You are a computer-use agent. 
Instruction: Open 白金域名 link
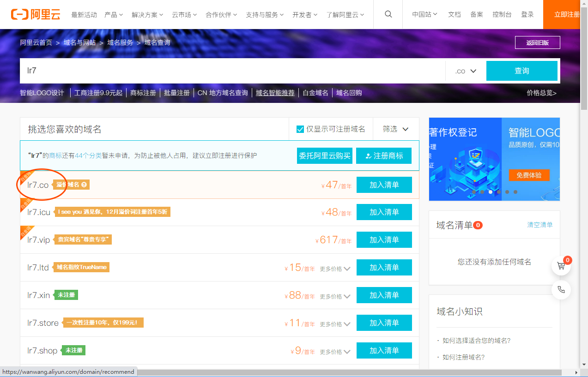(x=315, y=93)
